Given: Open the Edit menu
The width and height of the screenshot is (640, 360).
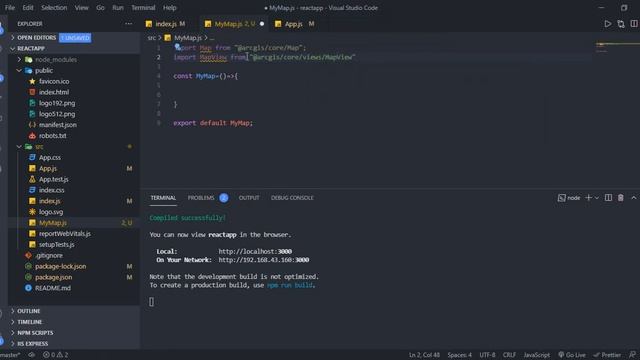Looking at the screenshot, I should pos(28,8).
